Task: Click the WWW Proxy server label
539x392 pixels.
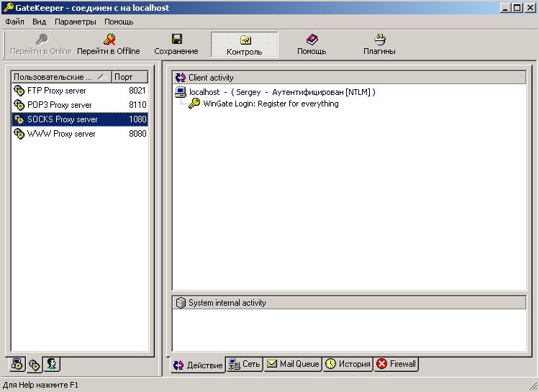Action: point(61,134)
